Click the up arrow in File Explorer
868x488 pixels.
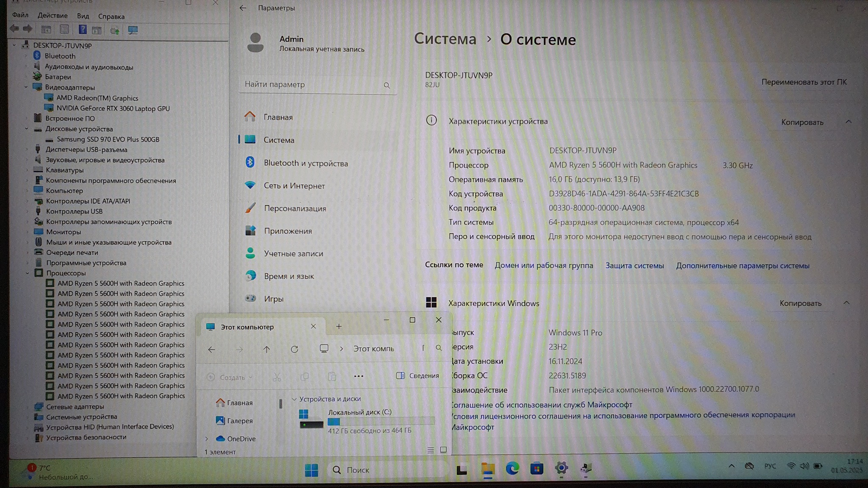pyautogui.click(x=266, y=349)
